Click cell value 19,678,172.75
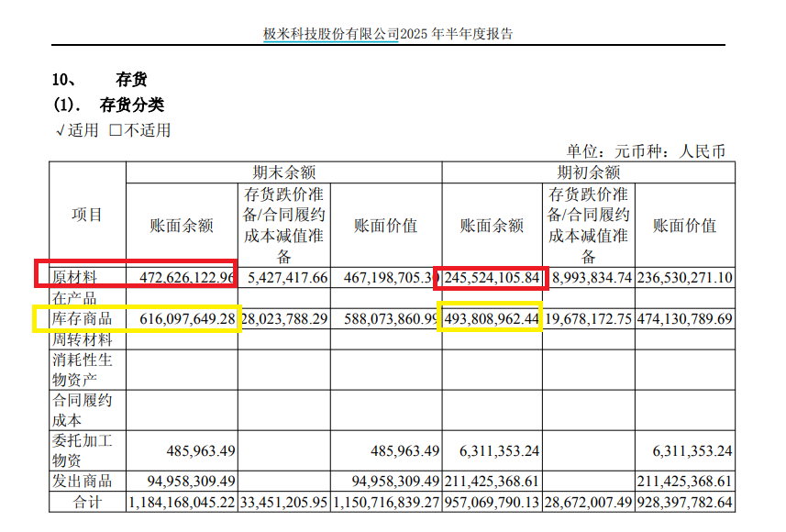Screen dimensions: 786x532 (x=589, y=319)
